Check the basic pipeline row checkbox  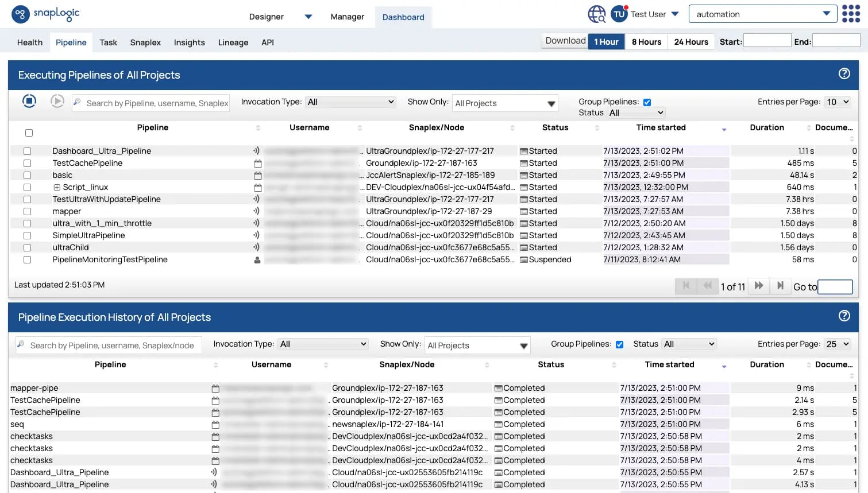(x=27, y=175)
